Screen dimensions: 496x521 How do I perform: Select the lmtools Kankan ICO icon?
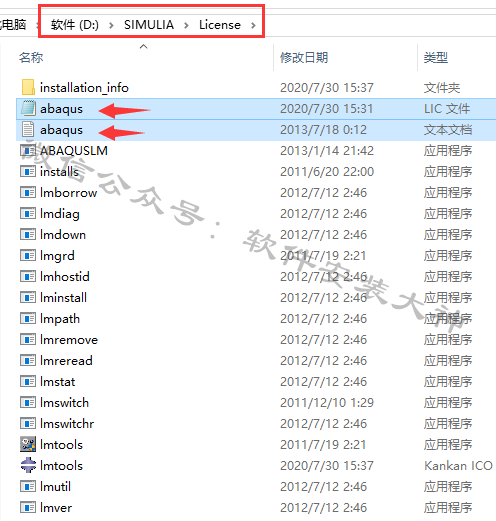coord(28,466)
